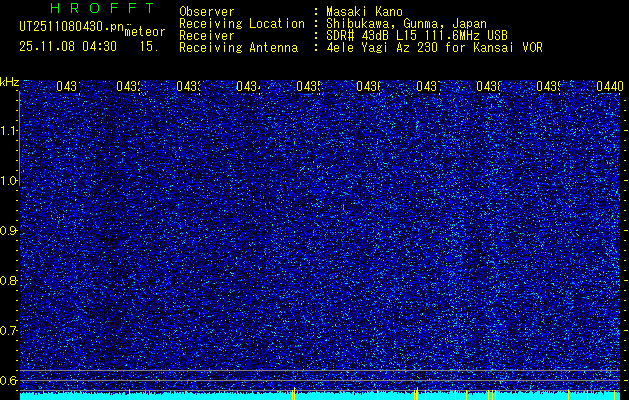
Task: Click the 0.6 frequency axis label
Action: [x=8, y=380]
